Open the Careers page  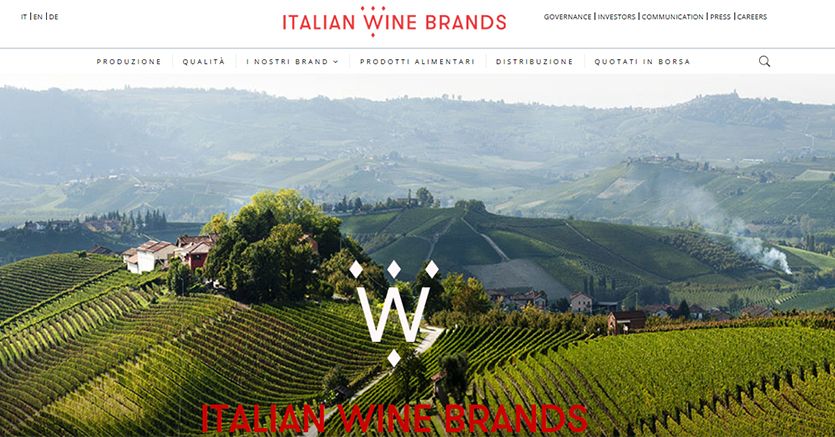click(752, 17)
